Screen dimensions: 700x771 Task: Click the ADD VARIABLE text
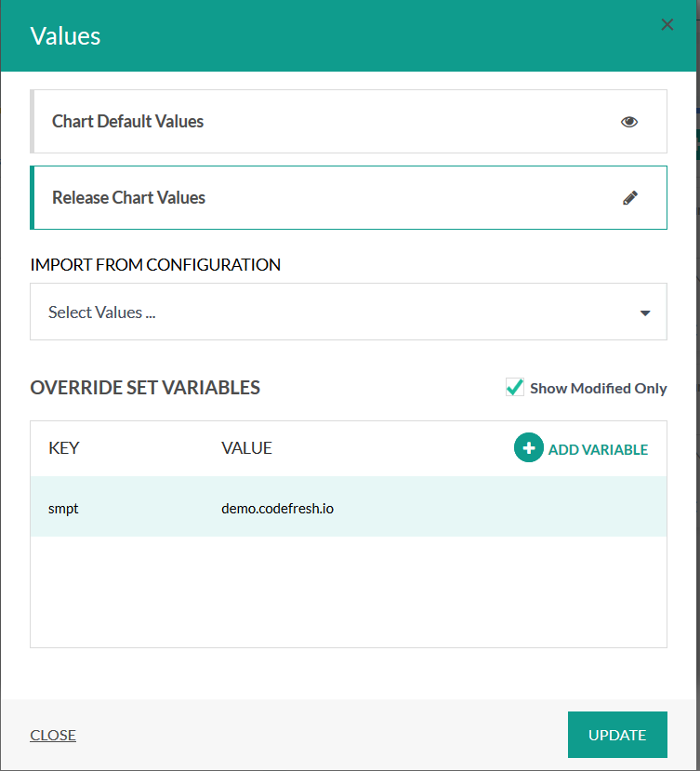pyautogui.click(x=598, y=449)
